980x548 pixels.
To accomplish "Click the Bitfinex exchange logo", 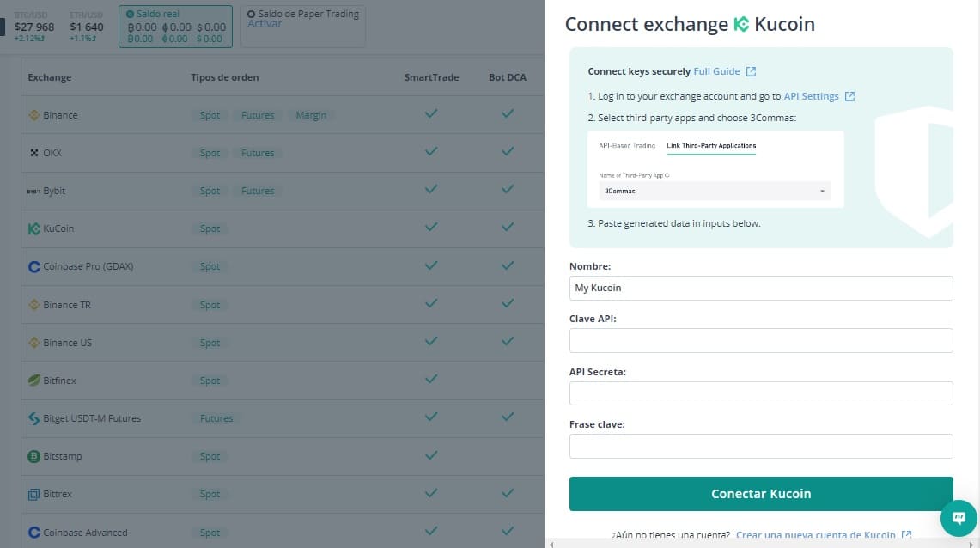I will pyautogui.click(x=33, y=380).
